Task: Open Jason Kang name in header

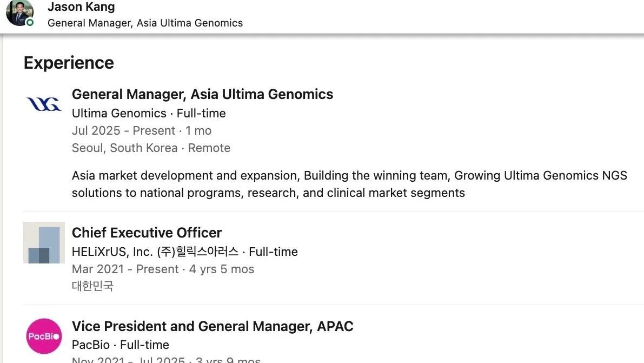Action: coord(81,6)
